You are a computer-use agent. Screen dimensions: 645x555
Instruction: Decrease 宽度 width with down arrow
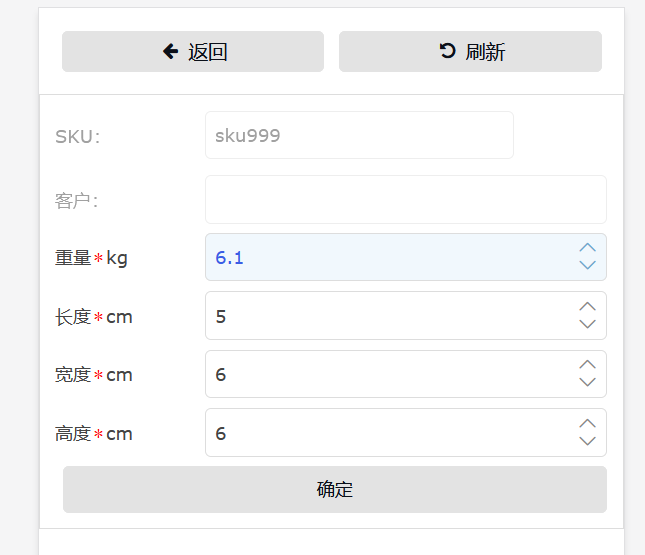[x=587, y=382]
